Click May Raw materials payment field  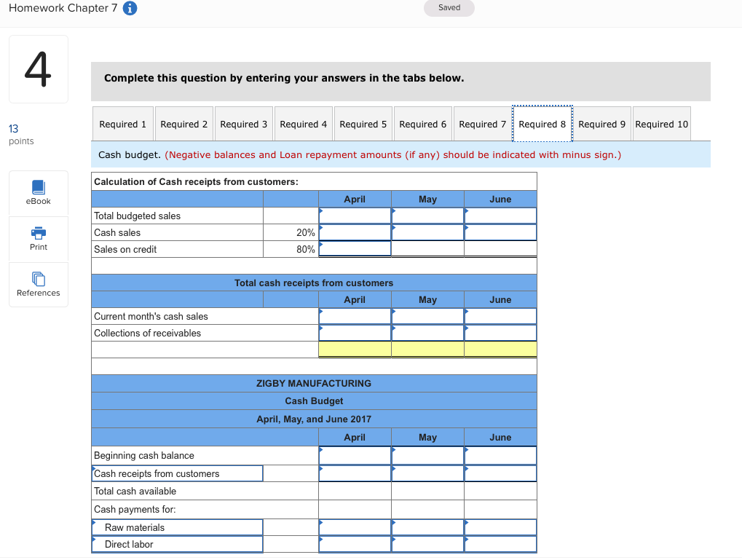click(427, 527)
